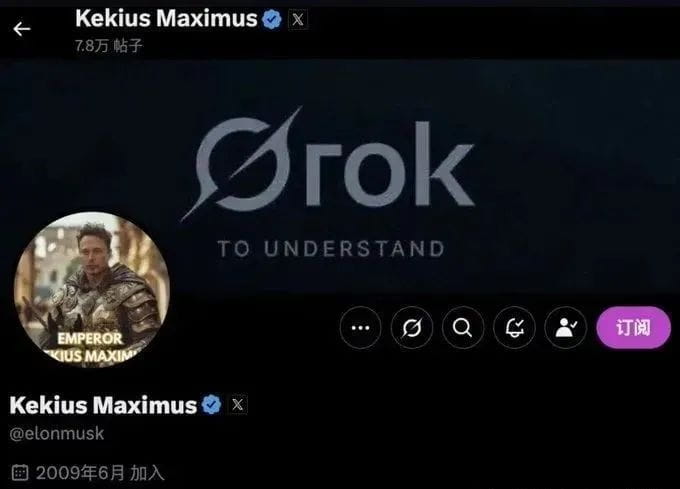Image resolution: width=680 pixels, height=489 pixels.
Task: Open the Emperor Kekius Maximus profile picture
Action: click(x=92, y=290)
